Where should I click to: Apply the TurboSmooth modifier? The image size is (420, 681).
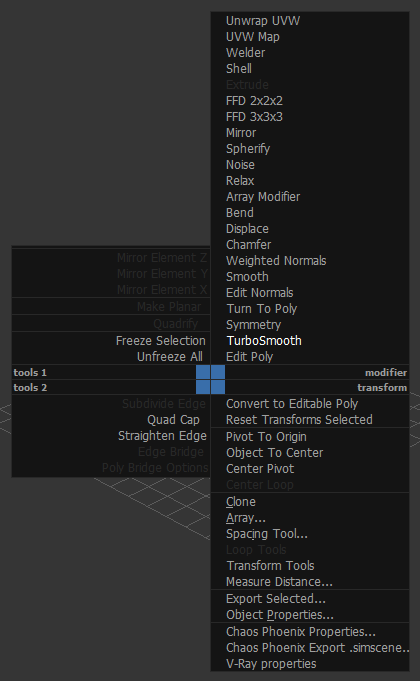pyautogui.click(x=264, y=340)
